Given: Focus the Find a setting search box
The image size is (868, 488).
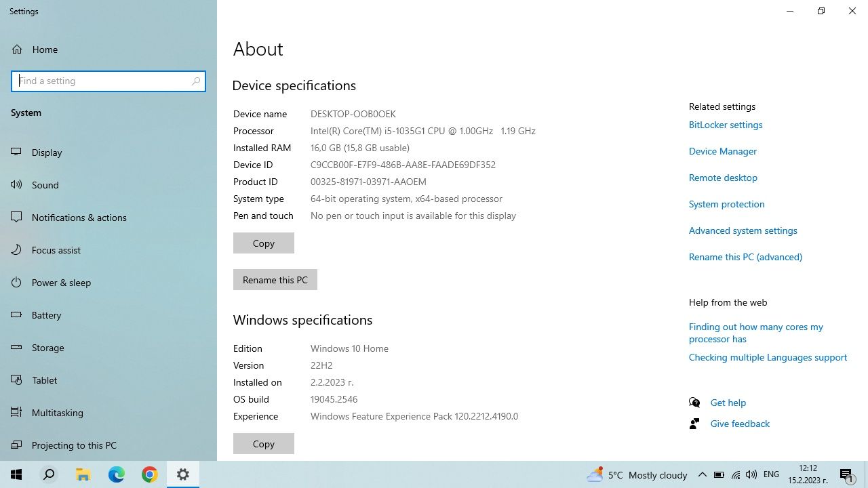Looking at the screenshot, I should 108,81.
